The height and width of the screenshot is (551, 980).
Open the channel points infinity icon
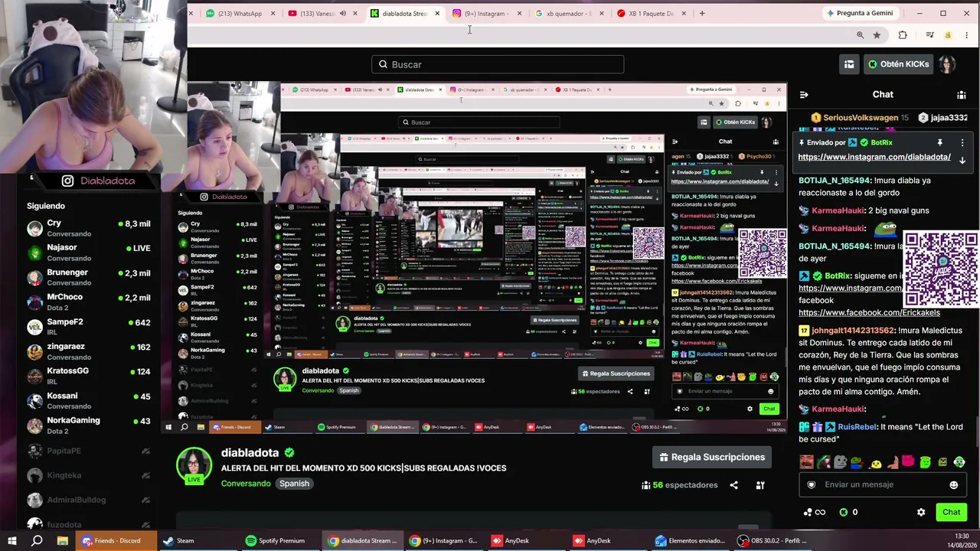814,512
